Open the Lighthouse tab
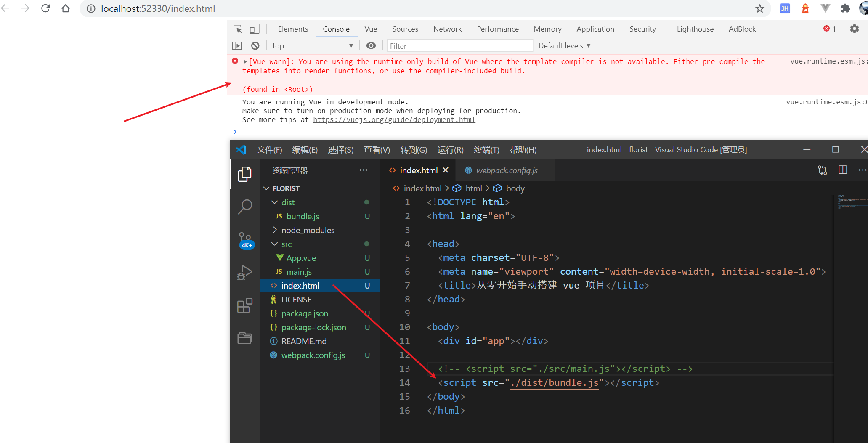Image resolution: width=868 pixels, height=443 pixels. click(x=695, y=29)
